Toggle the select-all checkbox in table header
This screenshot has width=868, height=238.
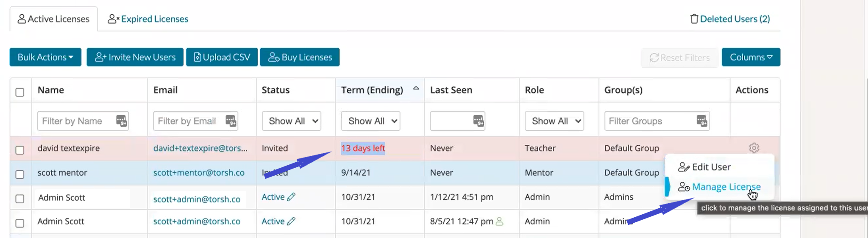tap(20, 92)
